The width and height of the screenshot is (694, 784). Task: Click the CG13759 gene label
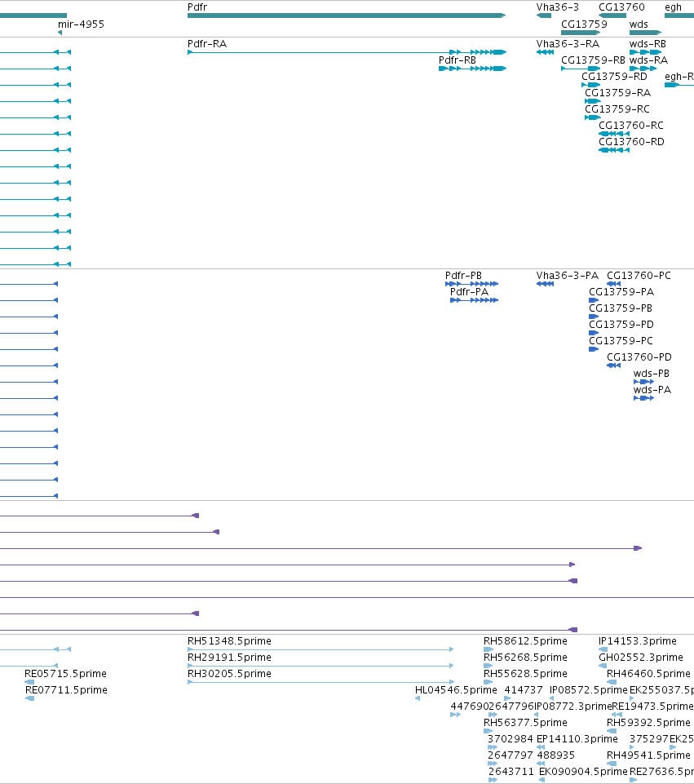pyautogui.click(x=584, y=24)
